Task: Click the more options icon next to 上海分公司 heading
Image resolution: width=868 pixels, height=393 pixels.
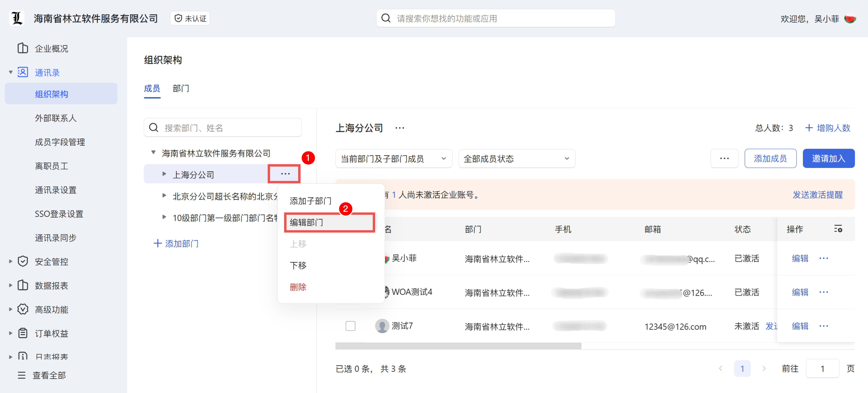Action: click(400, 128)
